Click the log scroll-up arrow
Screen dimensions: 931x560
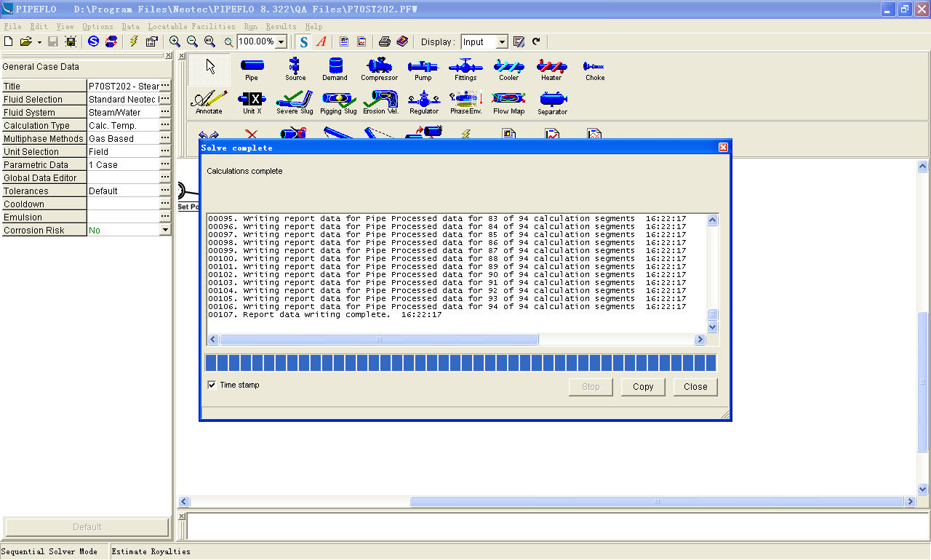712,220
